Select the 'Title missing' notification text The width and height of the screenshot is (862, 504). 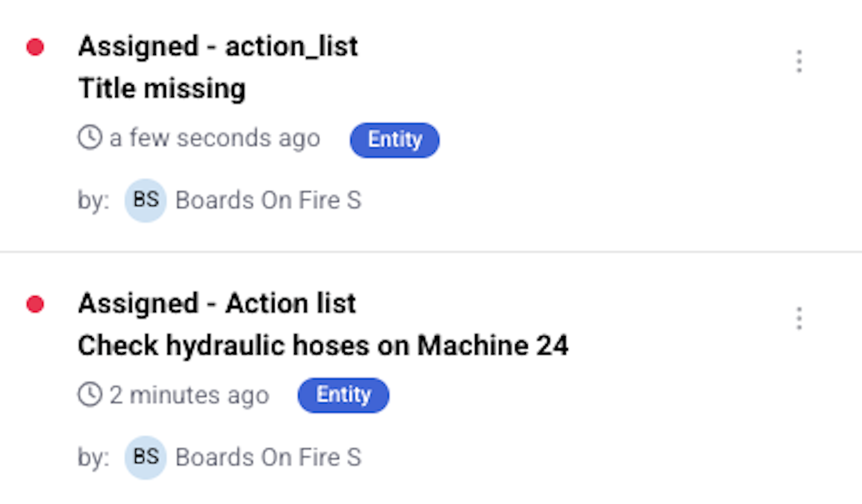pos(162,88)
